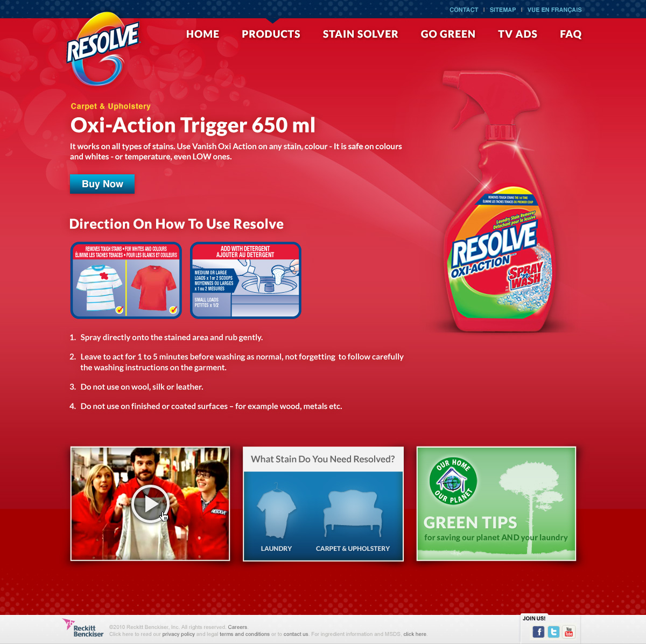Navigate to TV Ads
Viewport: 646px width, 644px height.
point(517,34)
